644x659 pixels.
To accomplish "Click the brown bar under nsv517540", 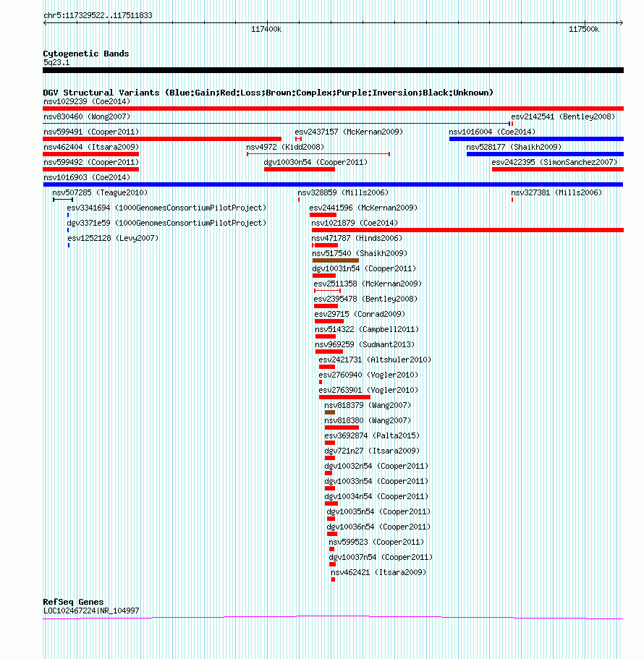I will (336, 260).
